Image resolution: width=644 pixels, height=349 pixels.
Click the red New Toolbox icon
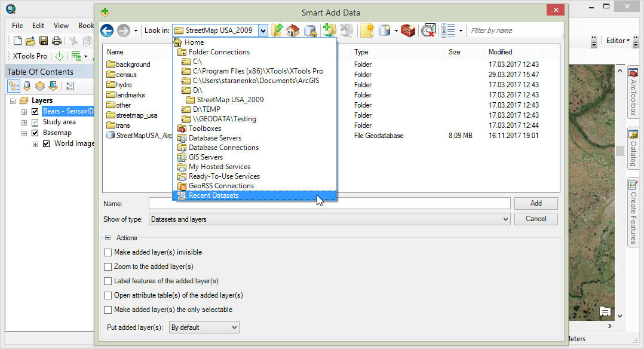(408, 30)
